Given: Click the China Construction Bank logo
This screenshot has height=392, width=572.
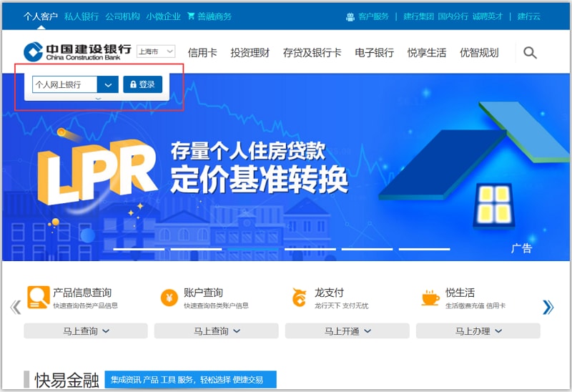Looking at the screenshot, I should (x=77, y=52).
